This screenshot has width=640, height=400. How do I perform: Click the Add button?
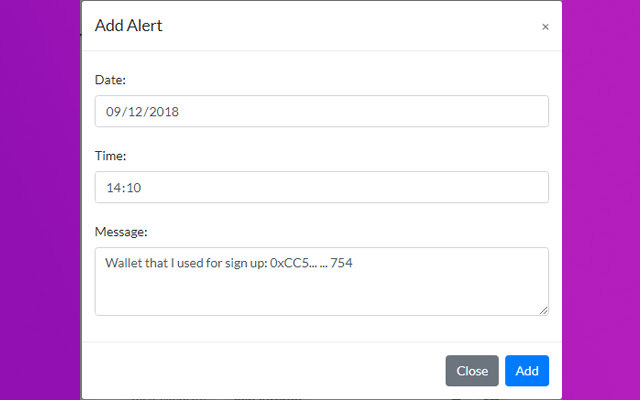(x=527, y=371)
